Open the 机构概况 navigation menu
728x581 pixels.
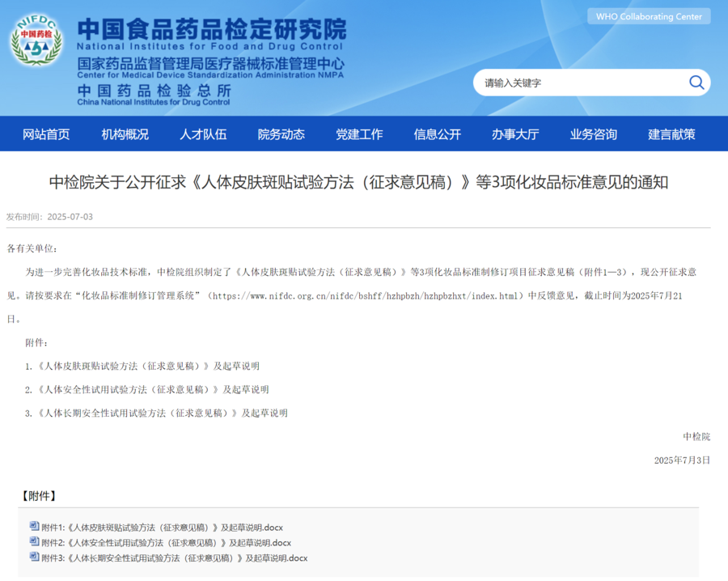[125, 134]
